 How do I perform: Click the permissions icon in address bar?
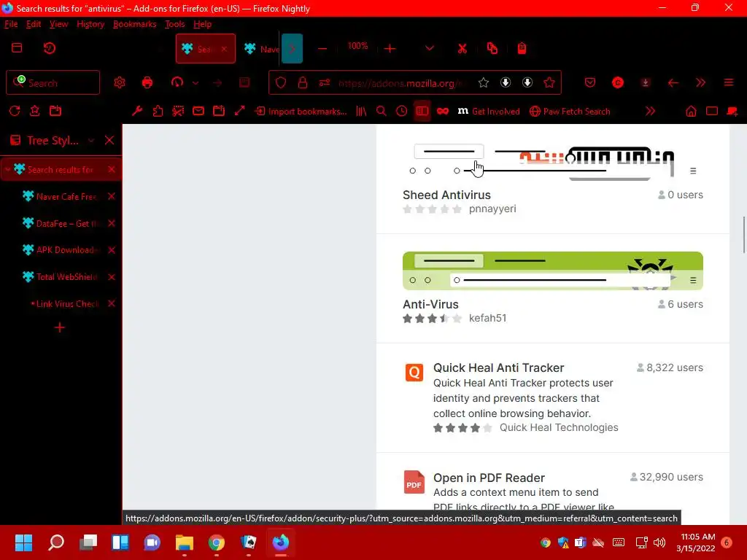tap(325, 83)
